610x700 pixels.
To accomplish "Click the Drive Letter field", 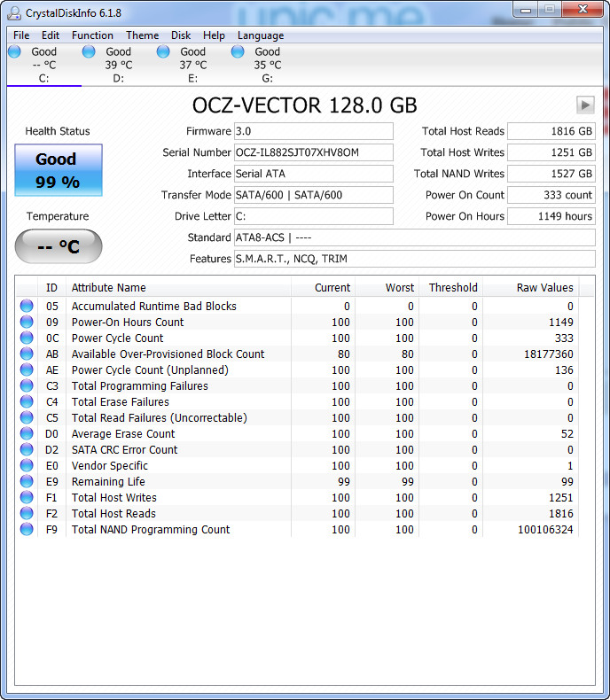I will tap(314, 216).
